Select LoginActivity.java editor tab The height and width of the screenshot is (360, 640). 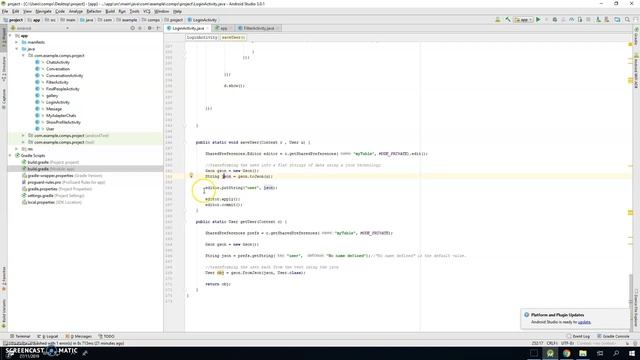(x=188, y=28)
